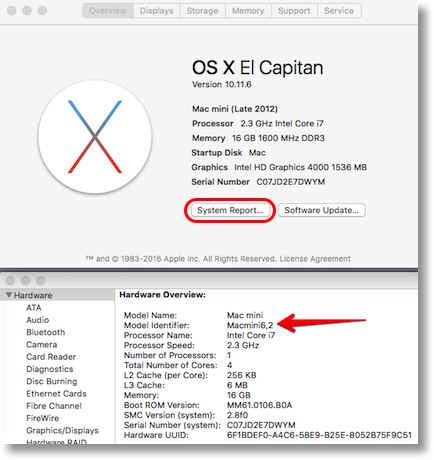434x460 pixels.
Task: Select Ethernet Cards in the sidebar
Action: pyautogui.click(x=56, y=394)
